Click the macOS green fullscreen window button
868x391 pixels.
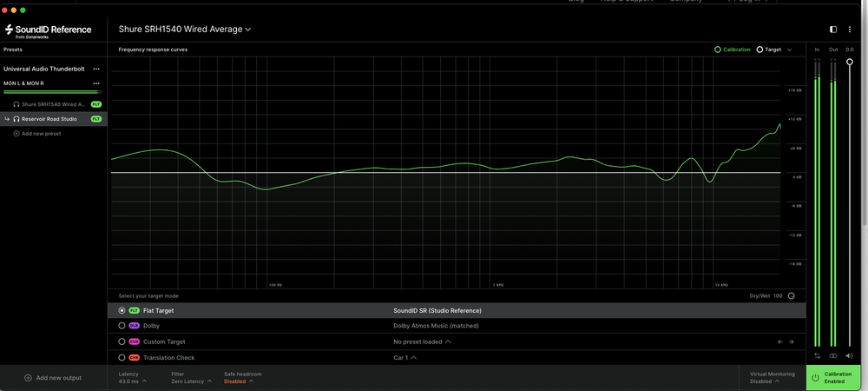click(x=23, y=10)
